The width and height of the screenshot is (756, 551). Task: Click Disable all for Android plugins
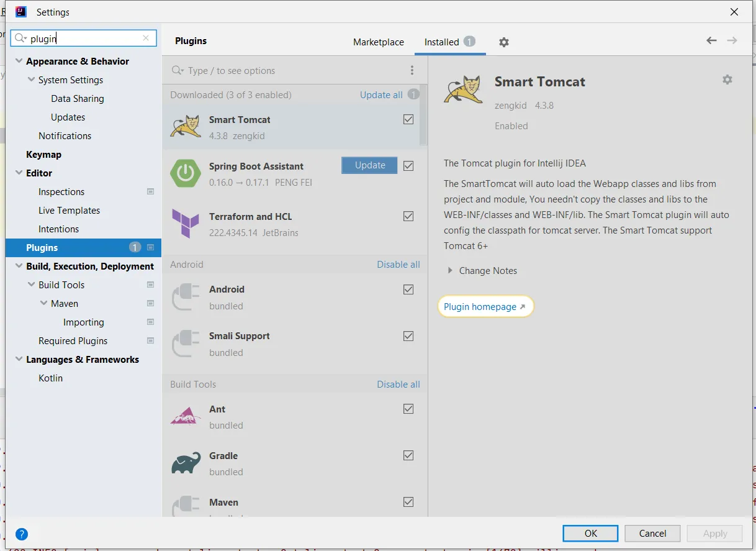click(398, 265)
